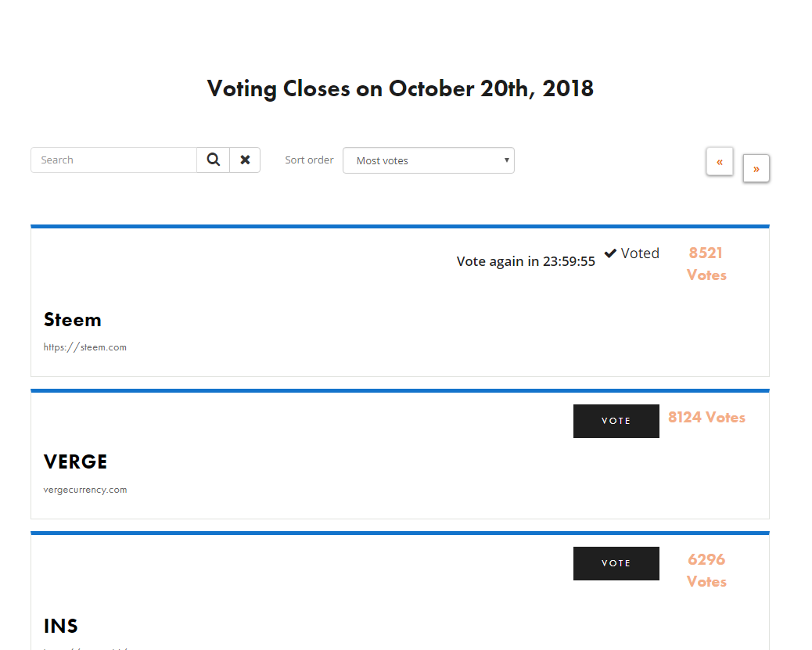Focus the Search text field
Image resolution: width=812 pixels, height=650 pixels.
(x=114, y=160)
